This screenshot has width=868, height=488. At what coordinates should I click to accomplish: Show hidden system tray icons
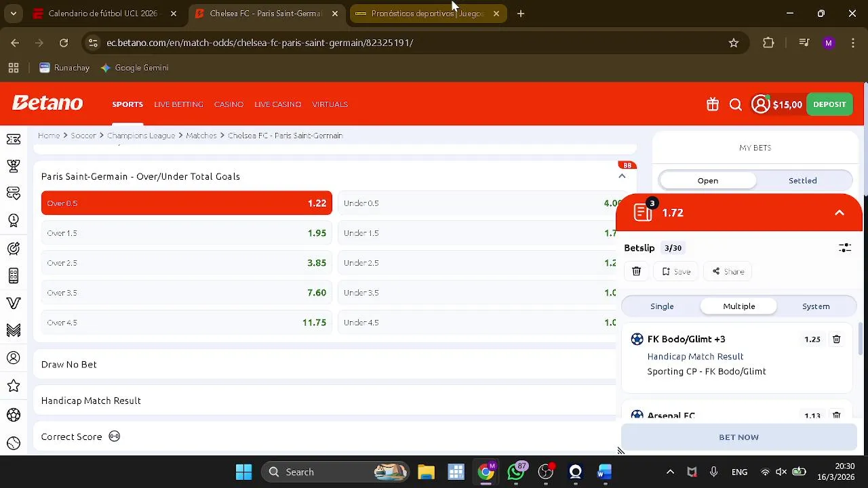(670, 472)
